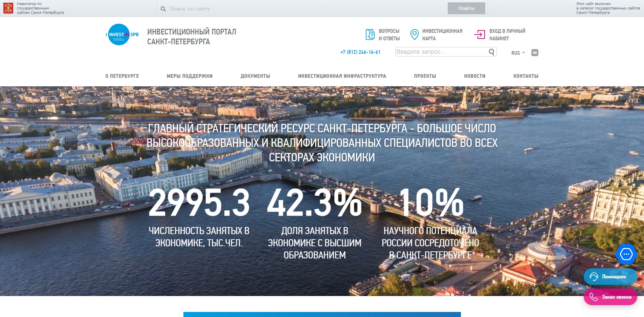Image resolution: width=644 pixels, height=317 pixels.
Task: Click the pink Заказ звонка button
Action: click(x=610, y=297)
